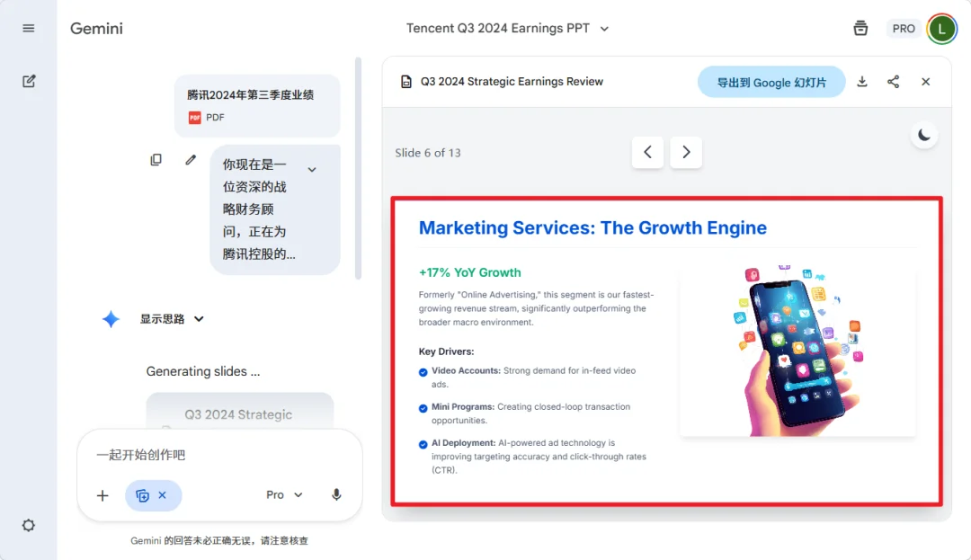This screenshot has height=560, width=971.
Task: Start a new chat via compose icon
Action: click(28, 80)
